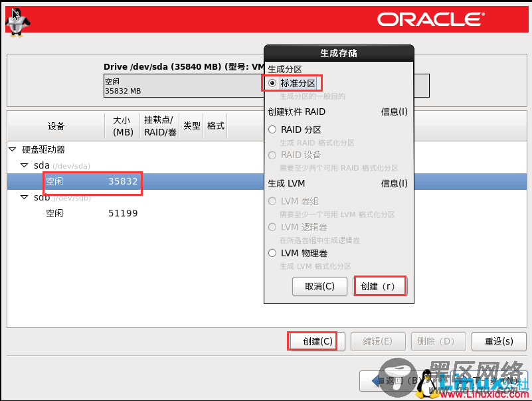The width and height of the screenshot is (532, 401).
Task: Click the 重设(s) button
Action: point(499,341)
